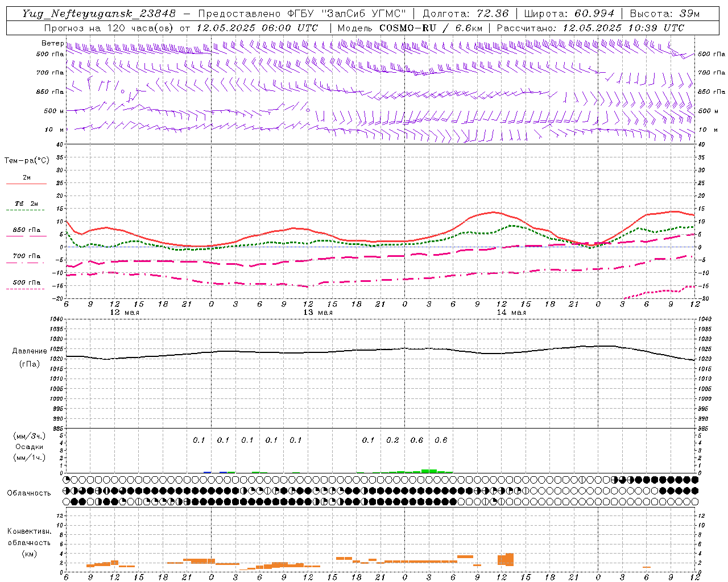This screenshot has height=582, width=728.
Task: Click the Рассчитано: 12.05.2025 10:39 UTC timestamp
Action: pyautogui.click(x=590, y=28)
